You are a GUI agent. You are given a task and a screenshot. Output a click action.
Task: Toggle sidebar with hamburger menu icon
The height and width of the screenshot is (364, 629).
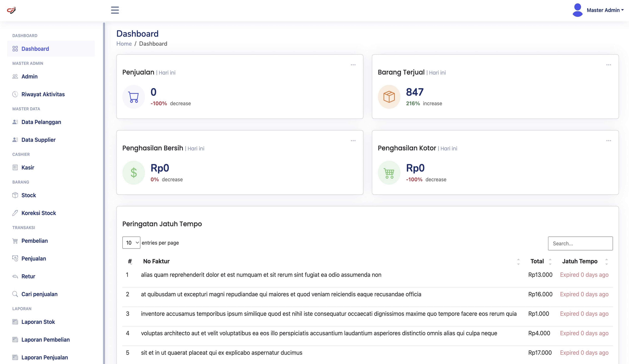[x=115, y=10]
